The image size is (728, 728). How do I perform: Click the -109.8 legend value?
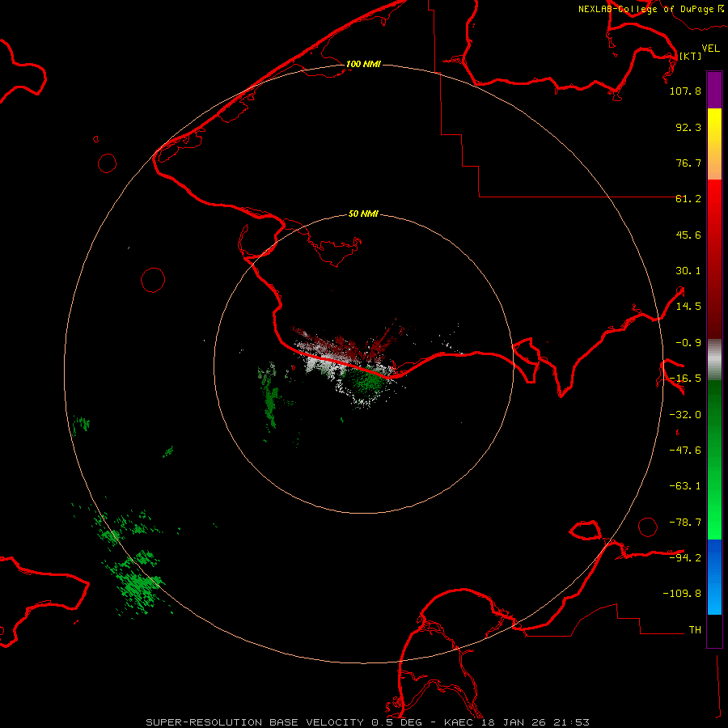pyautogui.click(x=682, y=594)
